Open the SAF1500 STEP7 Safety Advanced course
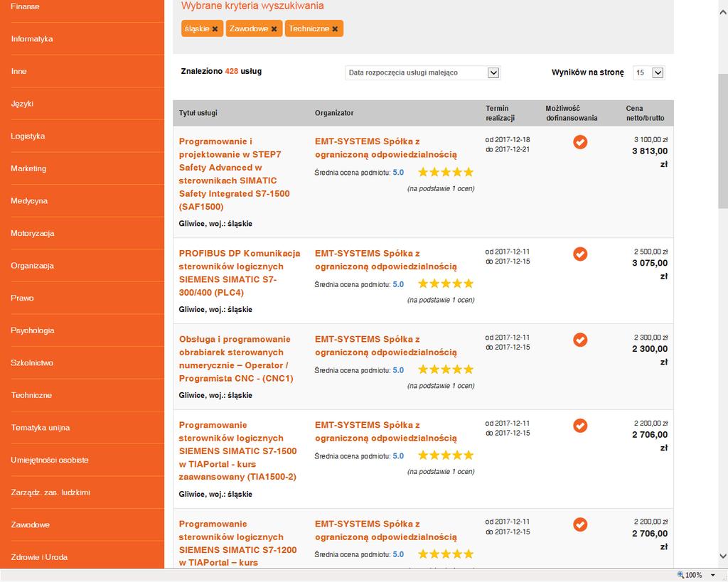The width and height of the screenshot is (728, 582). (234, 174)
